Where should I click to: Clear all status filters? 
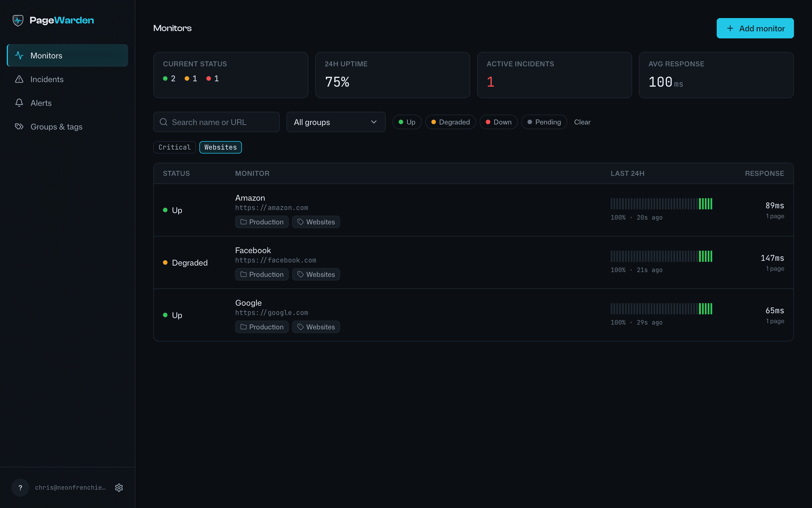[582, 122]
